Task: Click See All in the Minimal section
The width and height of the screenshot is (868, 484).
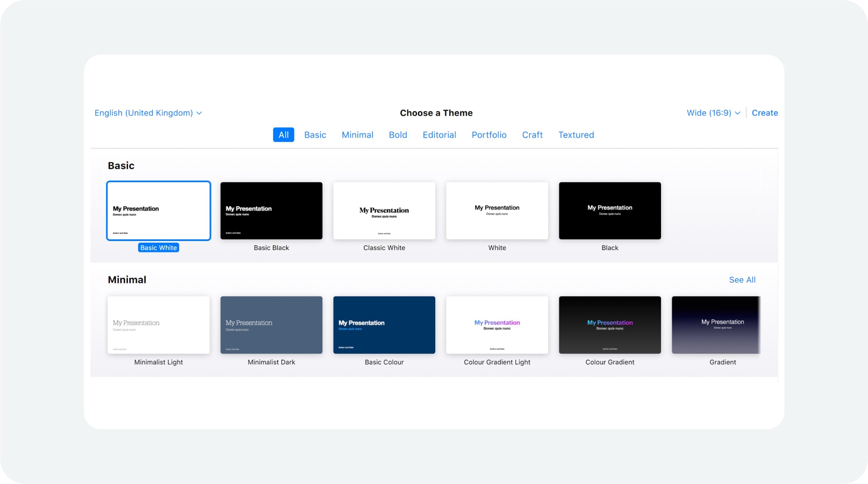Action: (742, 280)
